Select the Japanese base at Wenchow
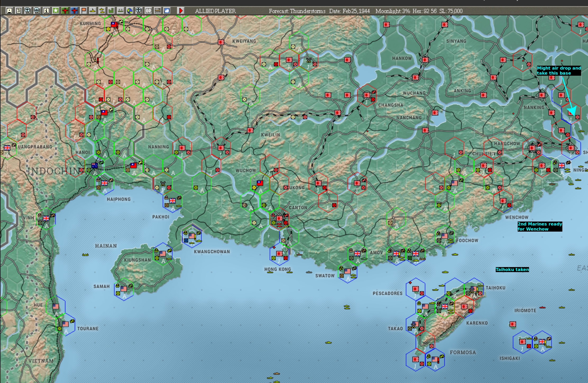The height and width of the screenshot is (383, 588). [x=503, y=201]
